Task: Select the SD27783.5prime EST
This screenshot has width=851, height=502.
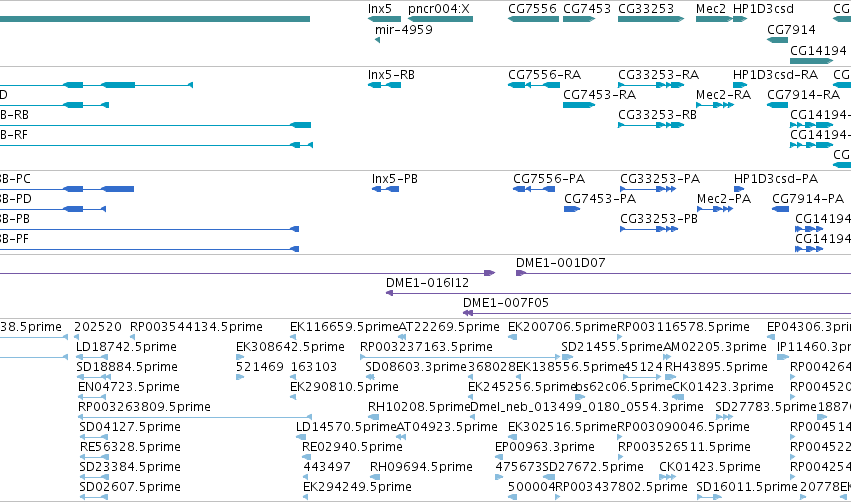Action: click(x=724, y=417)
